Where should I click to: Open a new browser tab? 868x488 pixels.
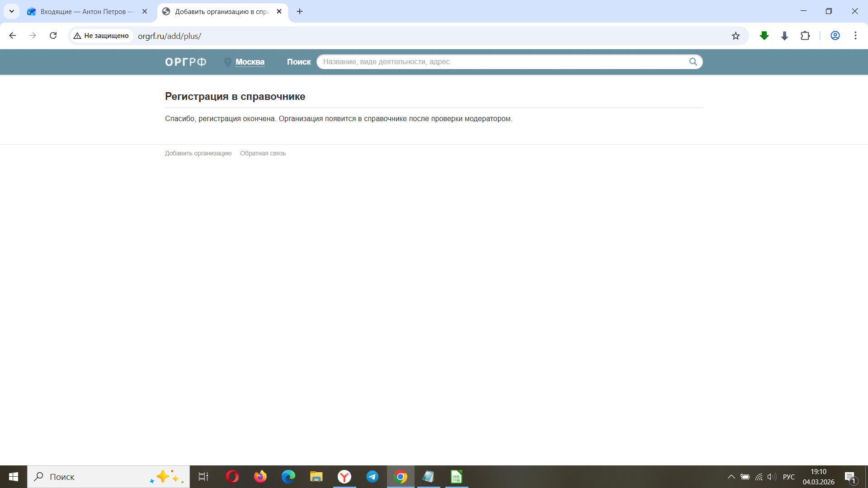coord(300,11)
